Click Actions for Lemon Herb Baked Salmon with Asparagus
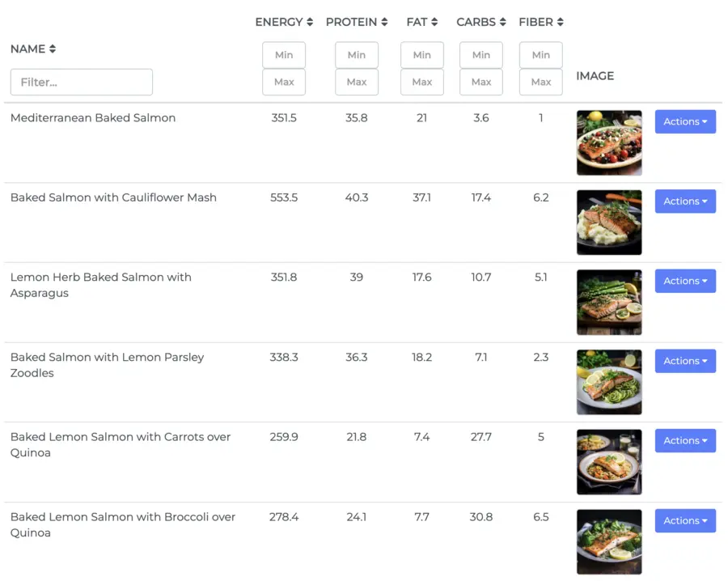Viewport: 728px width, 581px height. point(684,281)
